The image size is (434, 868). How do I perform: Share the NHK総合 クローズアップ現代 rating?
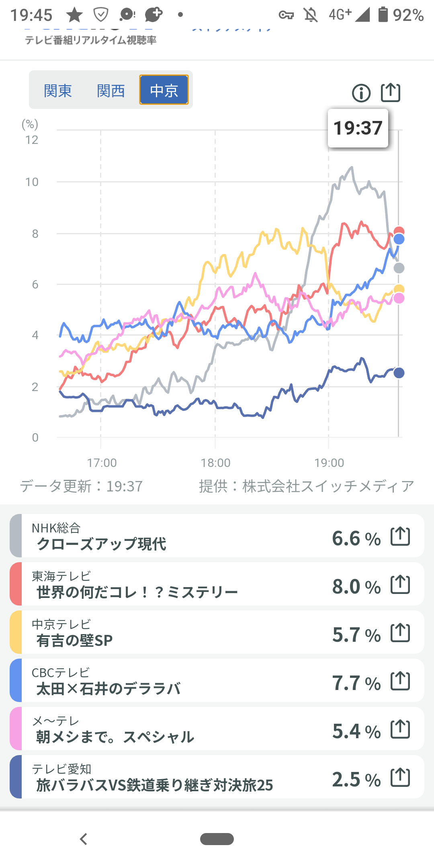(400, 536)
